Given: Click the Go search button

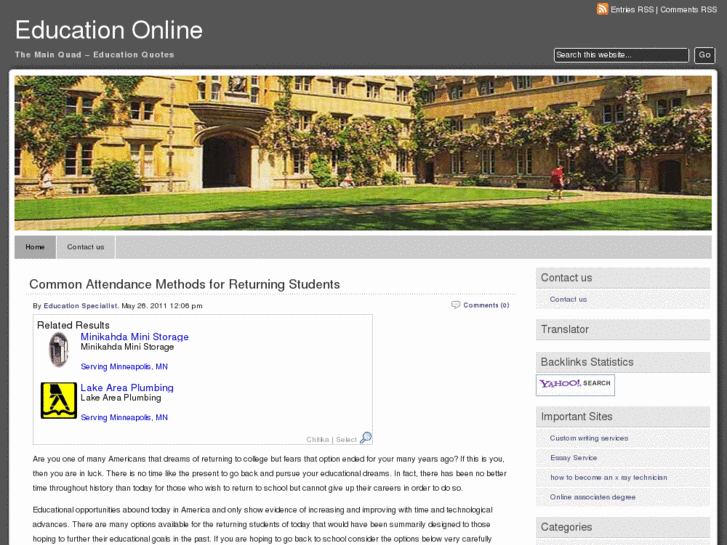Looking at the screenshot, I should [704, 55].
